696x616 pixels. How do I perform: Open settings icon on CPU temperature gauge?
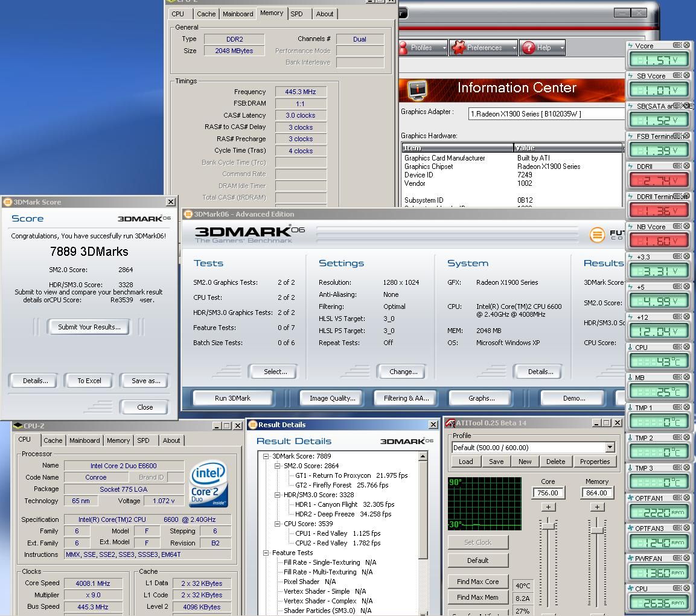pyautogui.click(x=677, y=347)
